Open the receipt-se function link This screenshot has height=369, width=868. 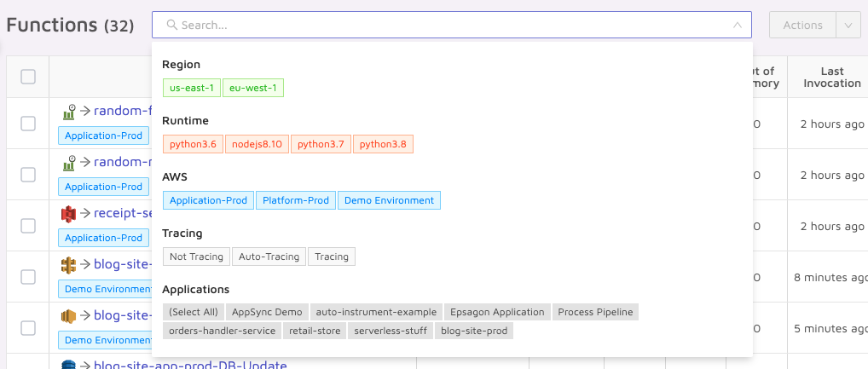(x=122, y=213)
